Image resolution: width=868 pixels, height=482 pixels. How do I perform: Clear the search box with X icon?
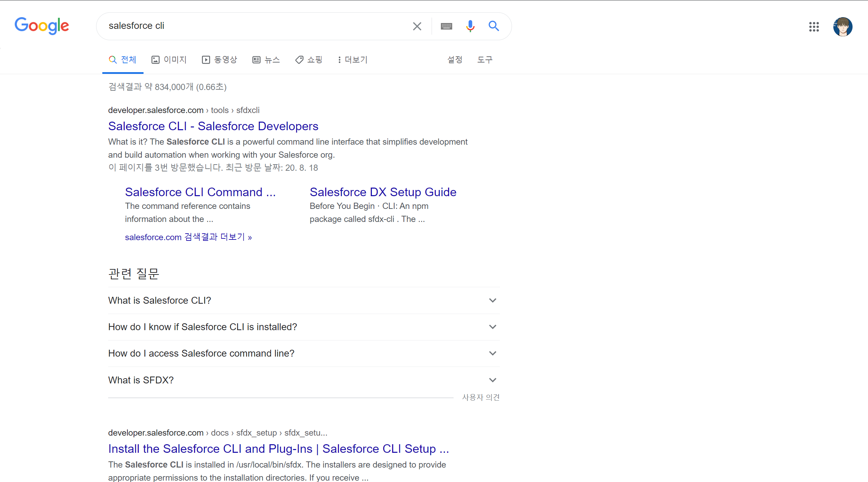pos(417,26)
